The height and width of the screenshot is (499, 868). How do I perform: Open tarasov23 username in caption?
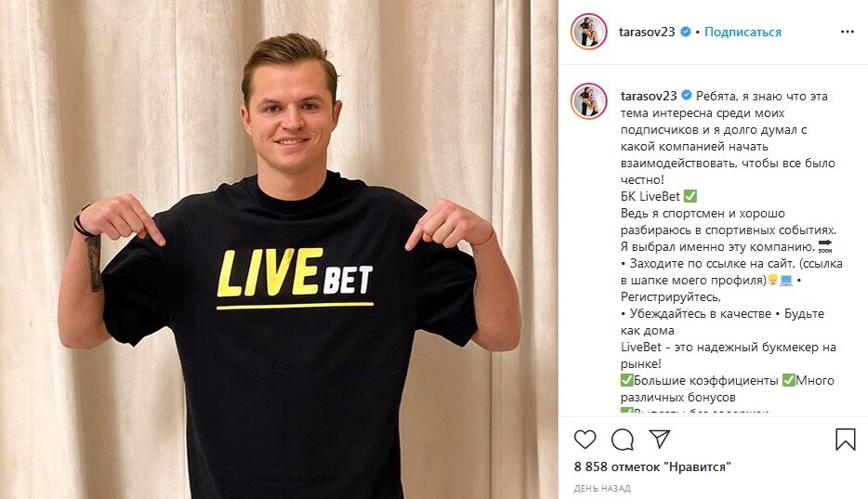coord(649,96)
